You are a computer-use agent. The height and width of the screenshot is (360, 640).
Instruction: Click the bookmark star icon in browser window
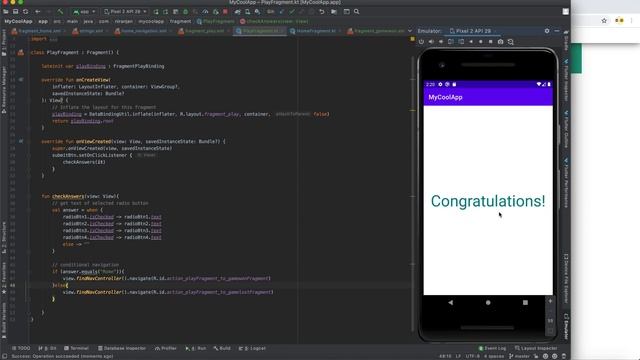tap(604, 20)
